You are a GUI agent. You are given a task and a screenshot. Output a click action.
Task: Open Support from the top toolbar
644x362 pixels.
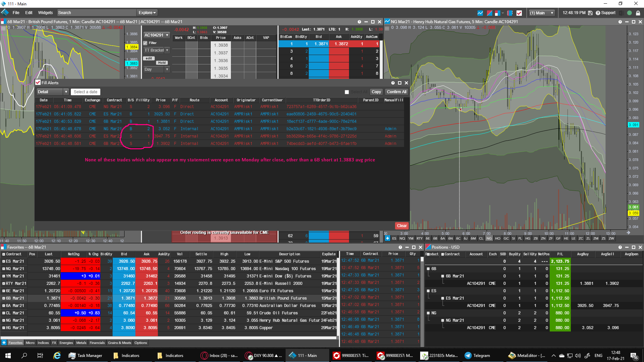(605, 13)
